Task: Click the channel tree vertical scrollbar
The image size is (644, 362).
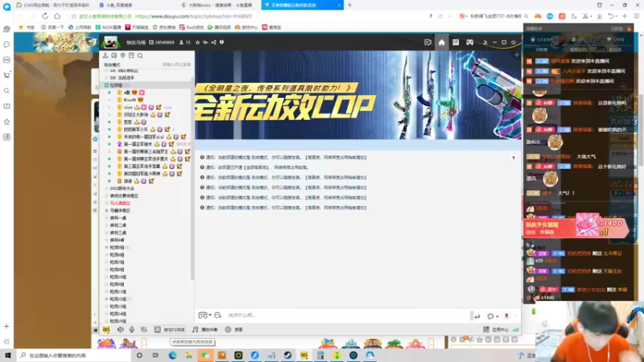Action: [x=192, y=179]
